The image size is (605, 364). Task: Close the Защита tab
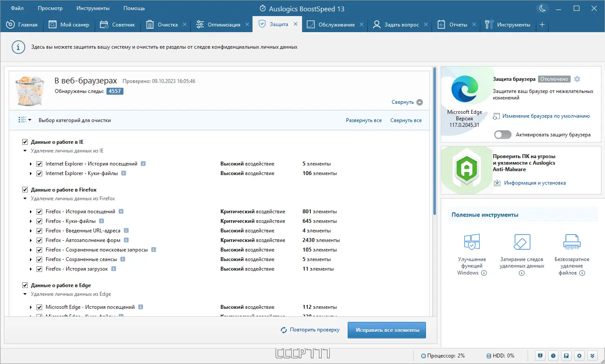(x=296, y=24)
